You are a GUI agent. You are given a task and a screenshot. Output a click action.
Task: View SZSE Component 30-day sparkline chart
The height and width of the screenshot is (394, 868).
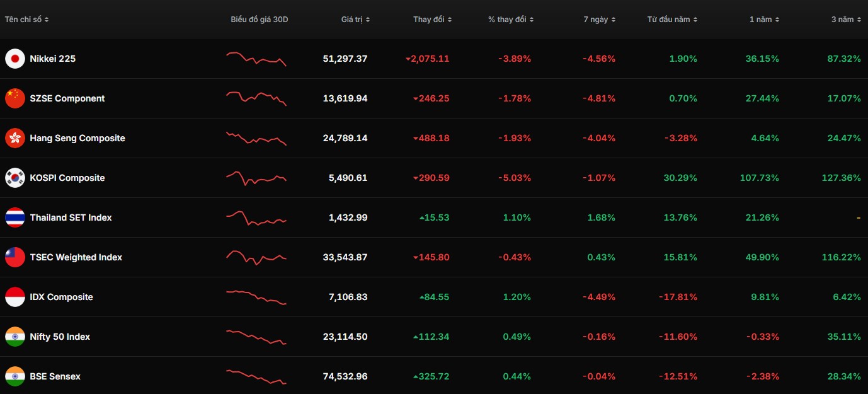[256, 98]
